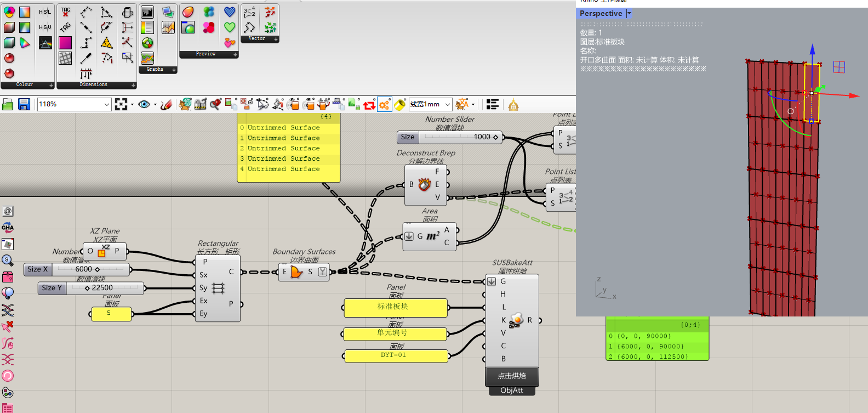Click the horse translate icon
Viewport: 868px width, 413px height.
pyautogui.click(x=462, y=104)
